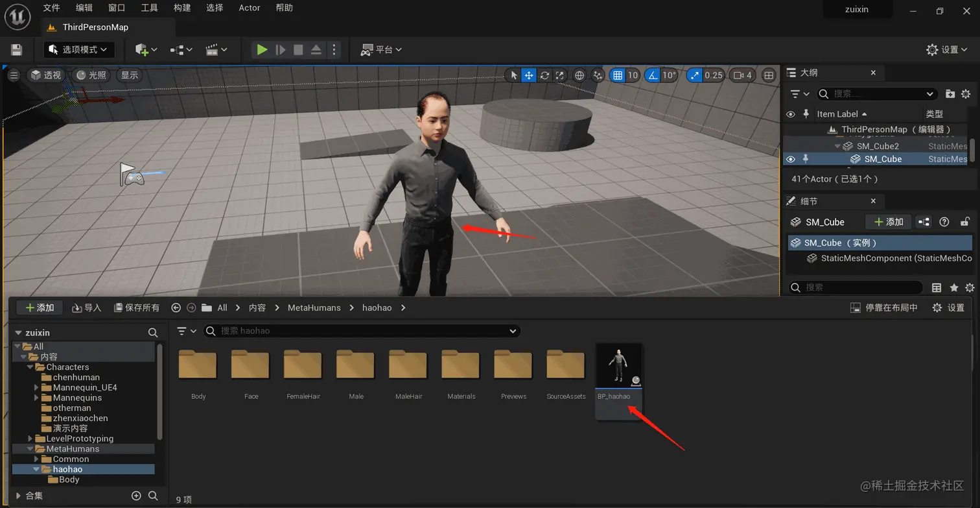Viewport: 980px width, 508px height.
Task: Expand the Mannequin_UE4 folder in tree
Action: click(37, 387)
